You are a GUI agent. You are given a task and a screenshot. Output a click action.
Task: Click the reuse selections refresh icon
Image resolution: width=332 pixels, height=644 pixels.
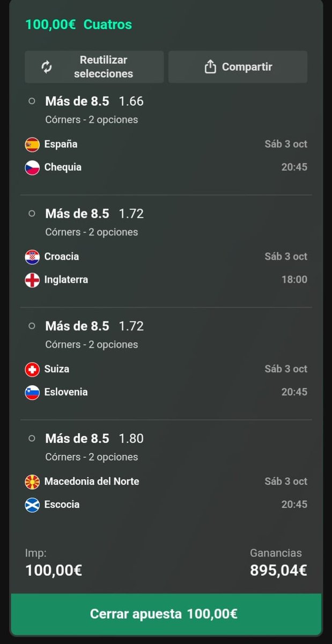coord(47,67)
